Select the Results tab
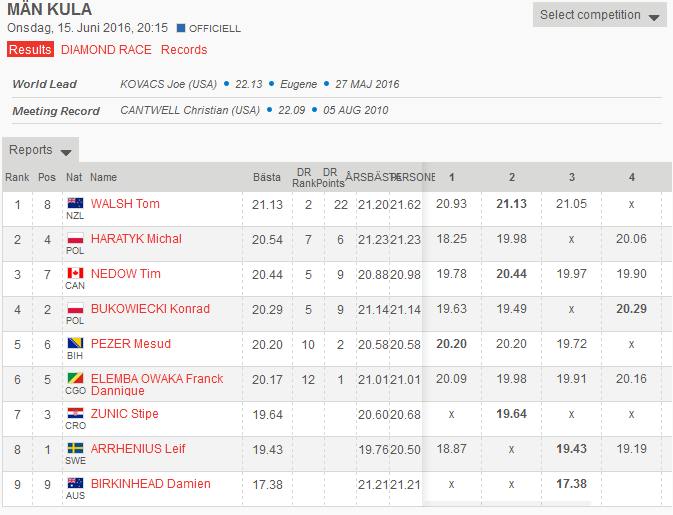The width and height of the screenshot is (673, 515). click(x=30, y=49)
